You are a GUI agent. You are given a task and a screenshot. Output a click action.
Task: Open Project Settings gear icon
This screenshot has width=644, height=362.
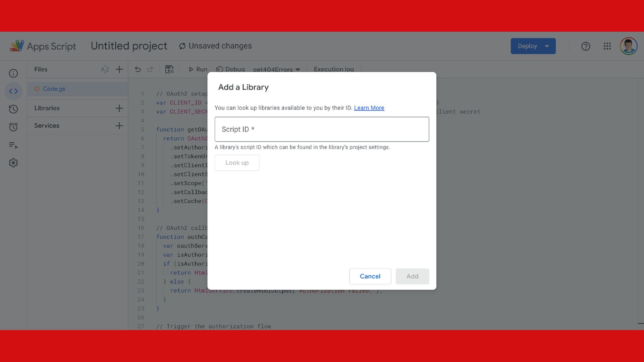(x=13, y=163)
